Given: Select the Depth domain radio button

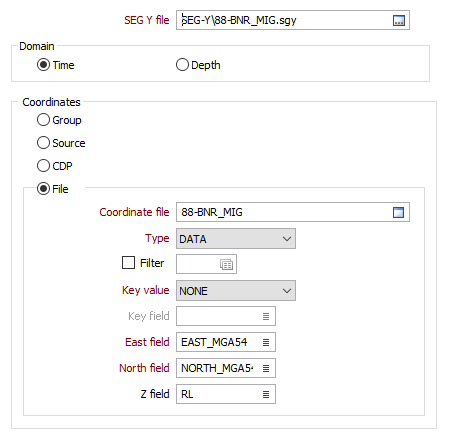Looking at the screenshot, I should pyautogui.click(x=182, y=65).
